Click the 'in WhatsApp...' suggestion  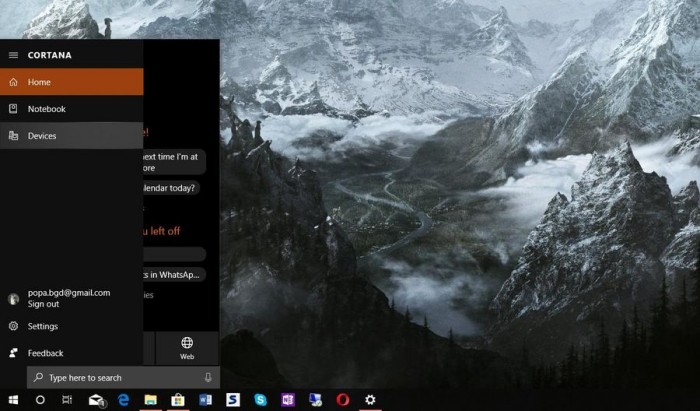coord(174,274)
